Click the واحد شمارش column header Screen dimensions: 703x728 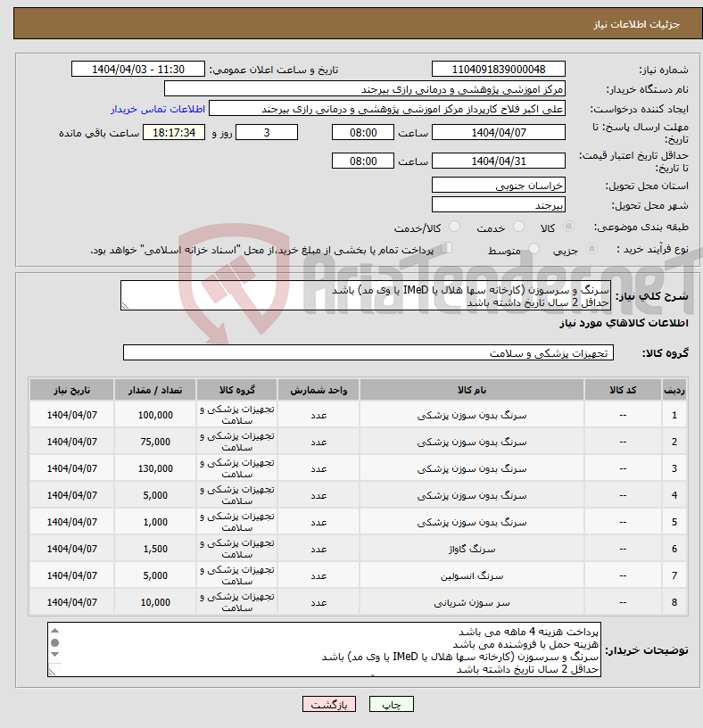[318, 390]
